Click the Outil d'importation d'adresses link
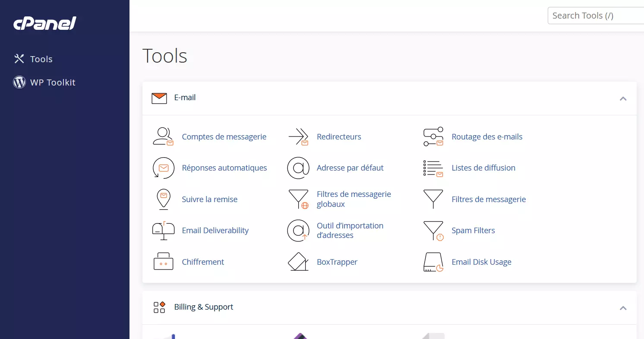The height and width of the screenshot is (339, 644). [x=350, y=231]
